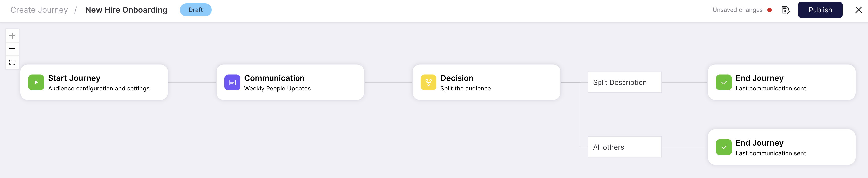Image resolution: width=868 pixels, height=178 pixels.
Task: Click the New Hire Onboarding title
Action: coord(126,10)
